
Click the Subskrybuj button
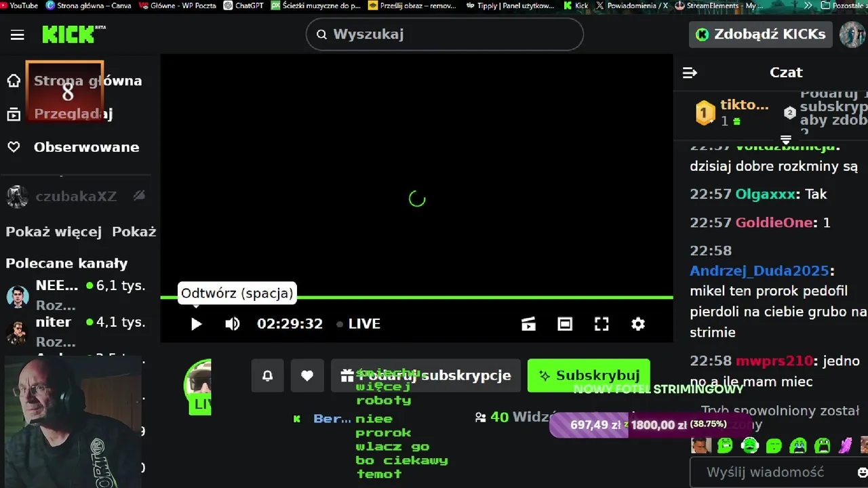(x=589, y=375)
